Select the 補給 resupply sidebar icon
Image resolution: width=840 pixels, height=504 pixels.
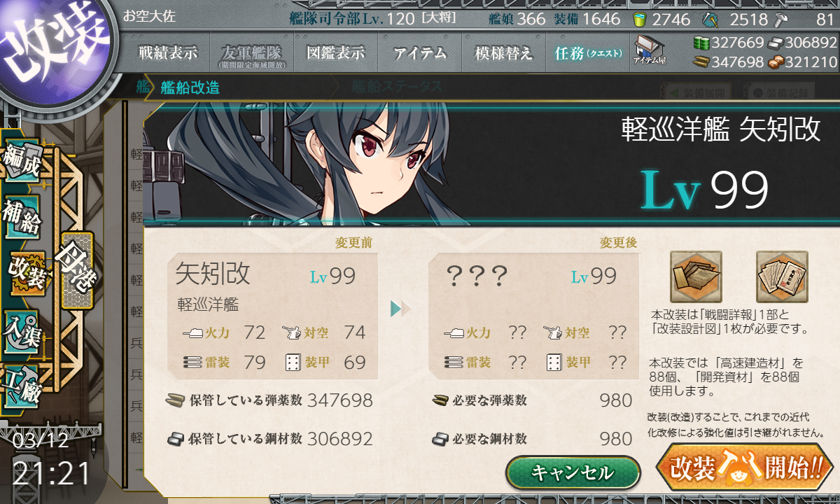pyautogui.click(x=22, y=218)
